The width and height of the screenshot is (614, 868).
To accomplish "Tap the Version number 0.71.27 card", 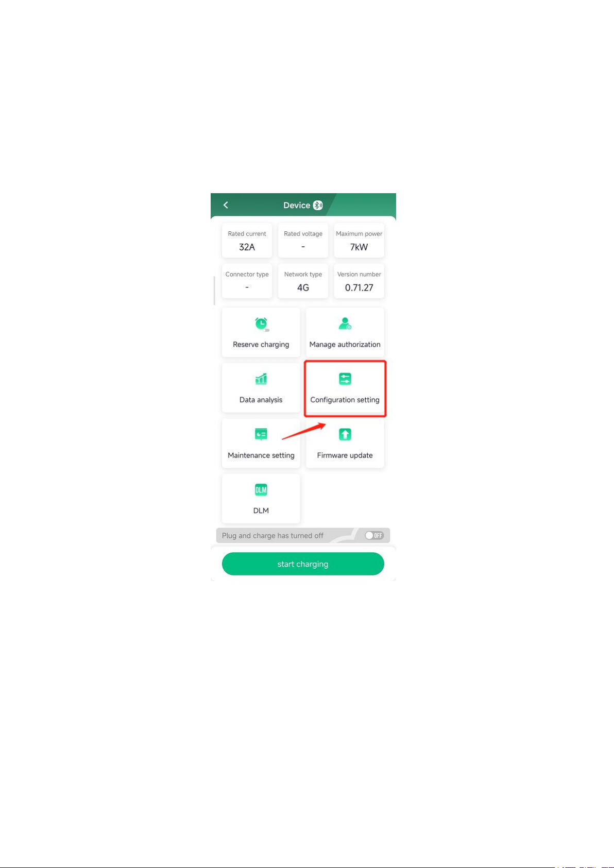I will (359, 281).
